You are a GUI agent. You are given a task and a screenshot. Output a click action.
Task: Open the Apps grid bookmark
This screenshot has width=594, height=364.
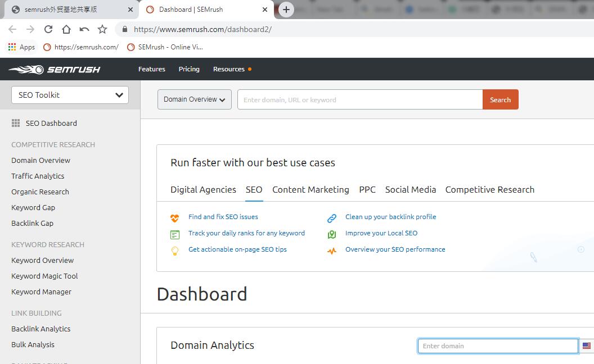coord(21,47)
